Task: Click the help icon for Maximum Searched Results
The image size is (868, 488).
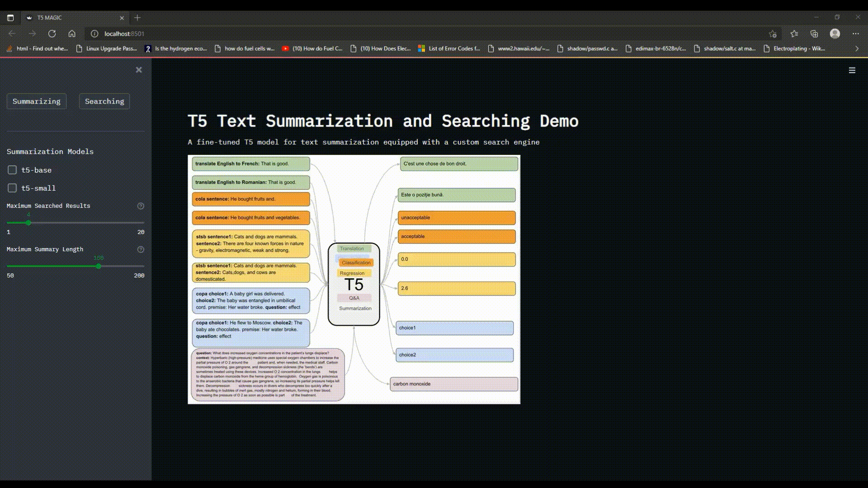Action: tap(141, 206)
